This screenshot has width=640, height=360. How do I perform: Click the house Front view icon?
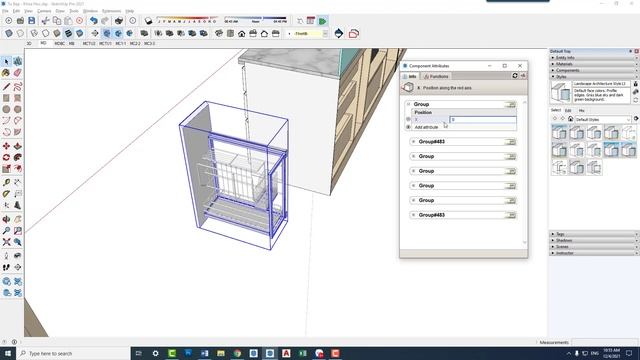click(242, 33)
